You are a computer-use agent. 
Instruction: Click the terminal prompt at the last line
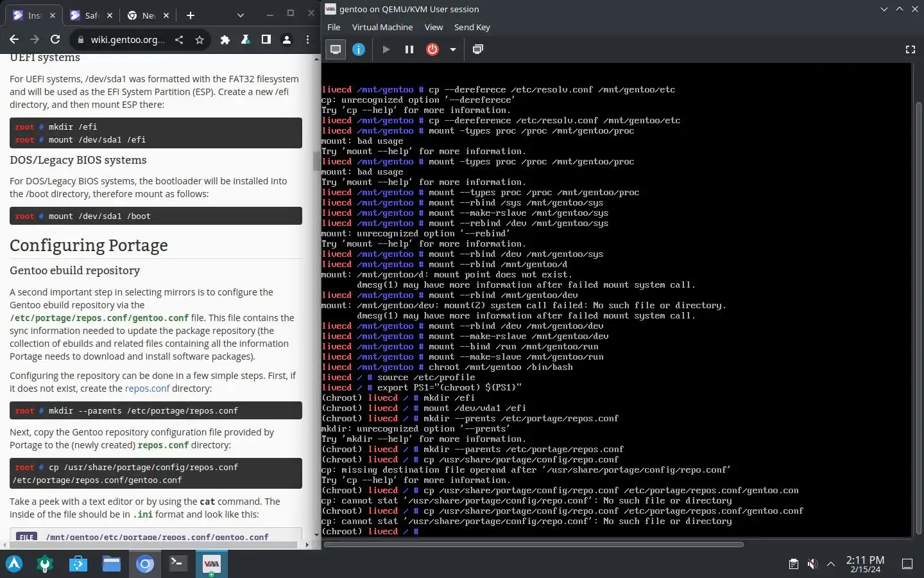[x=370, y=531]
